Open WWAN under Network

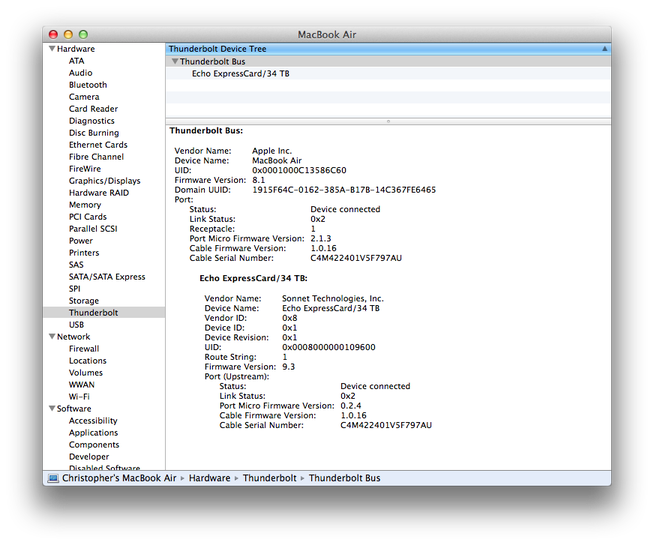(x=82, y=385)
